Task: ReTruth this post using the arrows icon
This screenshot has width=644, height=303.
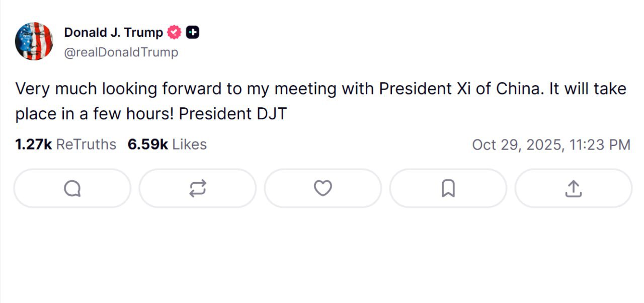Action: tap(197, 188)
